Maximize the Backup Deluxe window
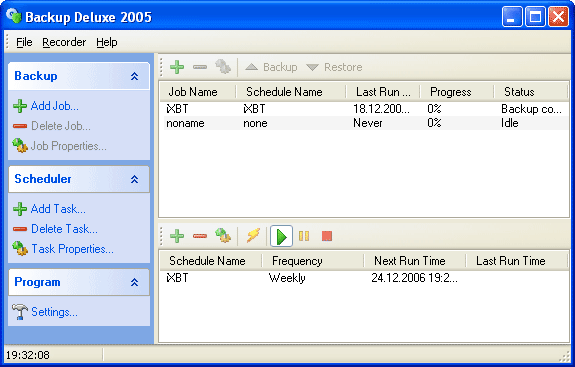The width and height of the screenshot is (575, 367). 535,17
